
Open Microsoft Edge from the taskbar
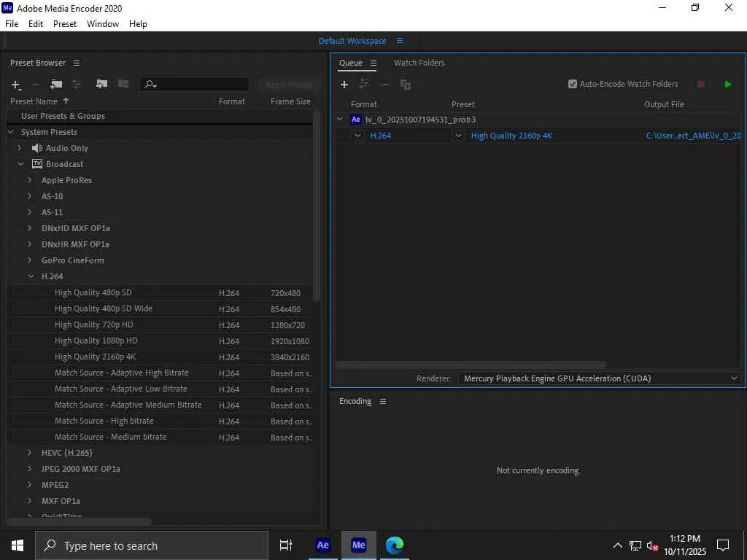[x=395, y=545]
